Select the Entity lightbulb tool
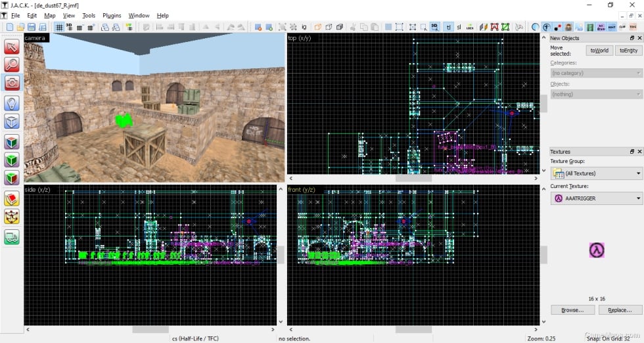644x343 pixels. [12, 103]
